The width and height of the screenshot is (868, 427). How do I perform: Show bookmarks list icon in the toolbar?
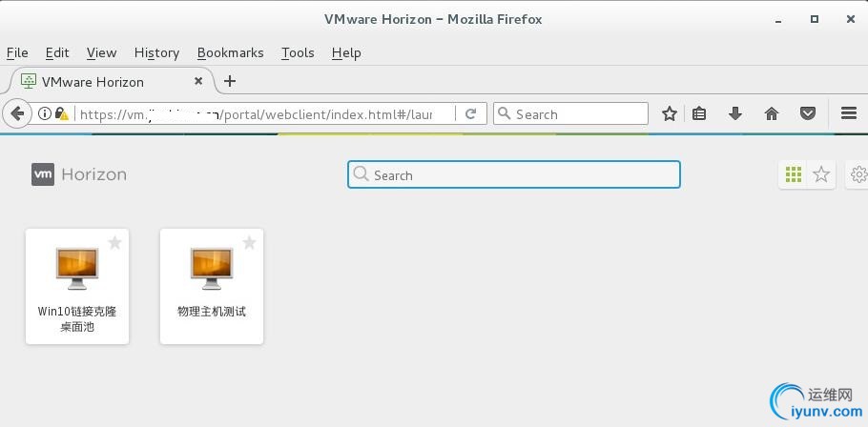pyautogui.click(x=699, y=114)
